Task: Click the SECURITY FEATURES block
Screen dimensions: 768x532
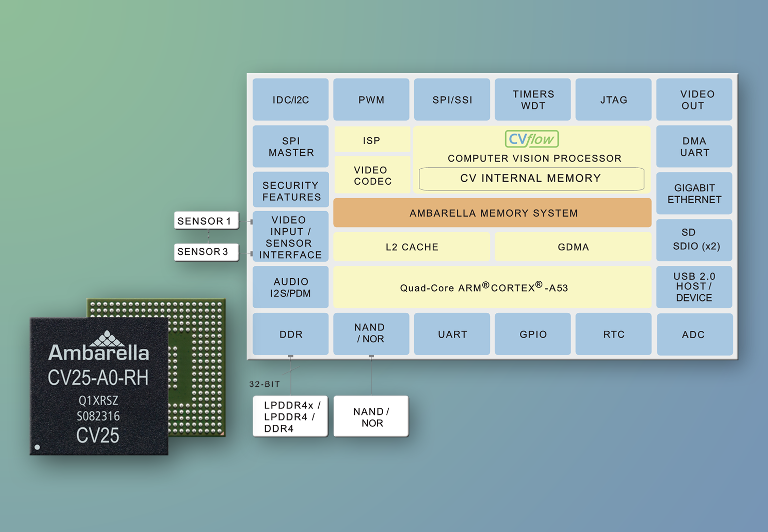Action: click(x=291, y=190)
